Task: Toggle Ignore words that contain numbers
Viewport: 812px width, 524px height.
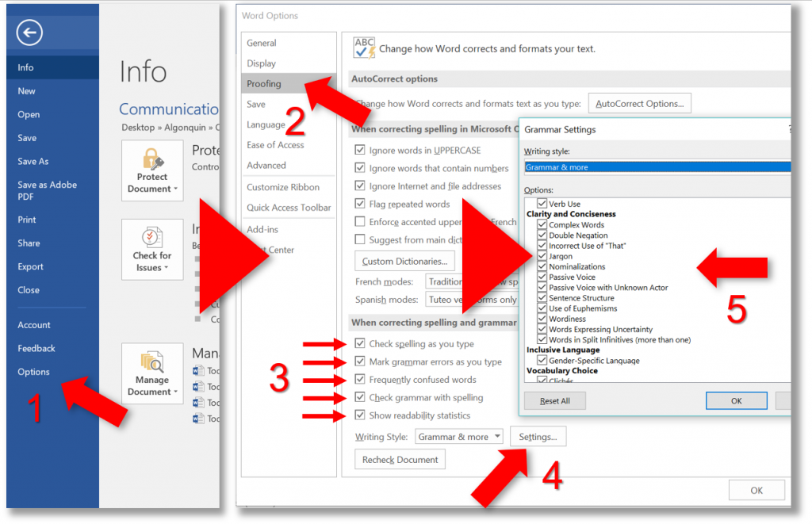Action: tap(360, 168)
